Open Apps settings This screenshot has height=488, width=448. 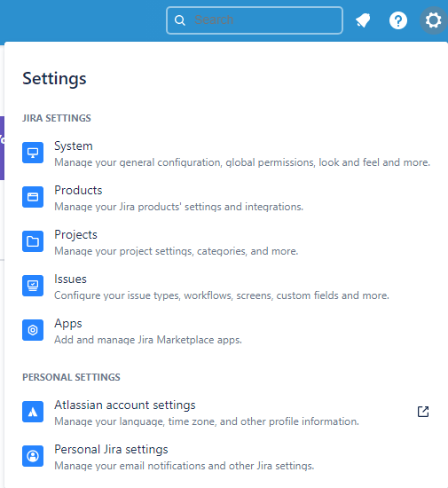pyautogui.click(x=226, y=330)
